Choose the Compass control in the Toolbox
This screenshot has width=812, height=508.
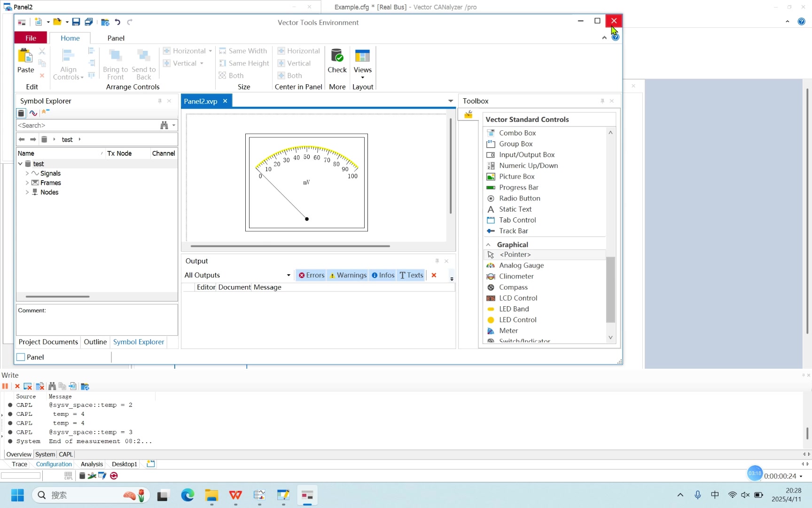tap(513, 287)
